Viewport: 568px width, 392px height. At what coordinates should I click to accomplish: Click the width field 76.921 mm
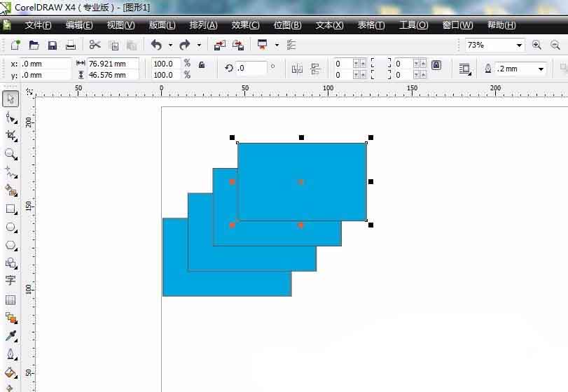point(113,64)
